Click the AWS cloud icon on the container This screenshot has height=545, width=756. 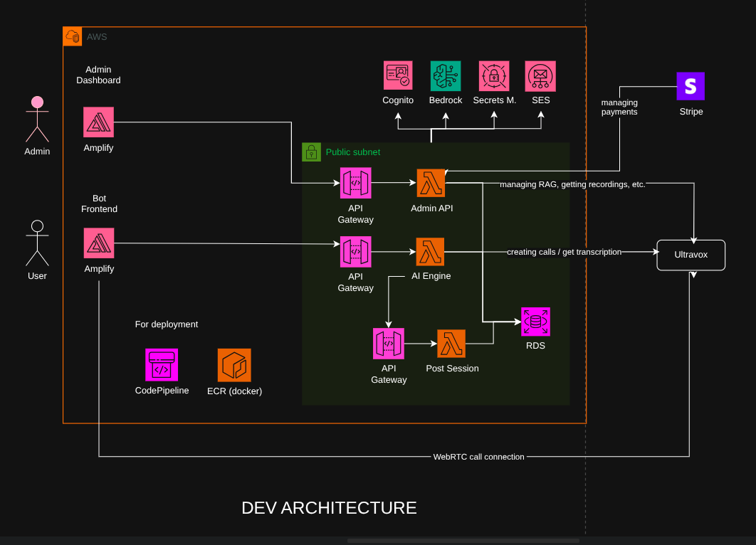pos(73,36)
